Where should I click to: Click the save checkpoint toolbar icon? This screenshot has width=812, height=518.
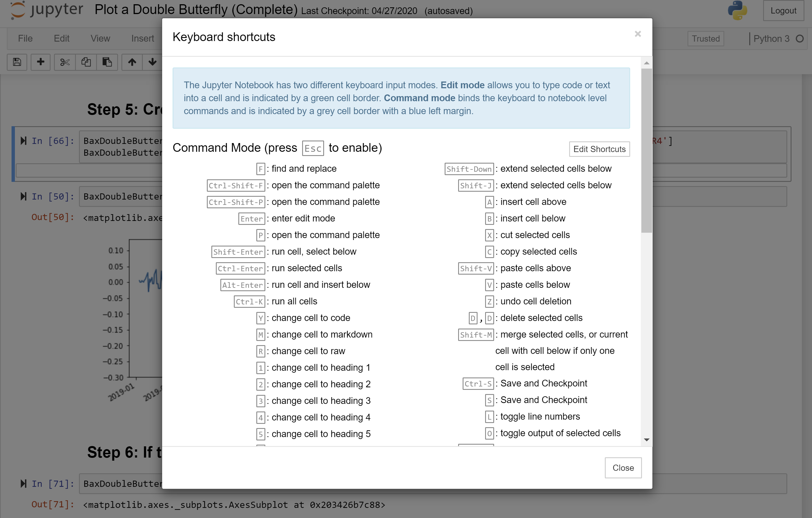17,62
